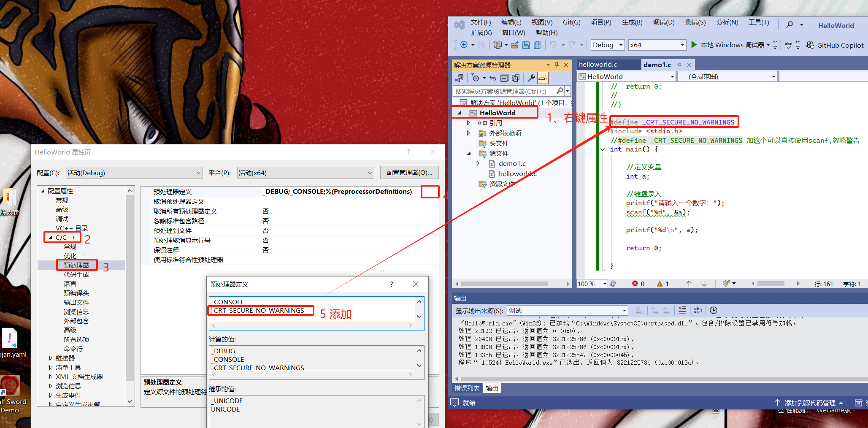The image size is (868, 428).
Task: Click sync with active document icon
Action: point(492,78)
